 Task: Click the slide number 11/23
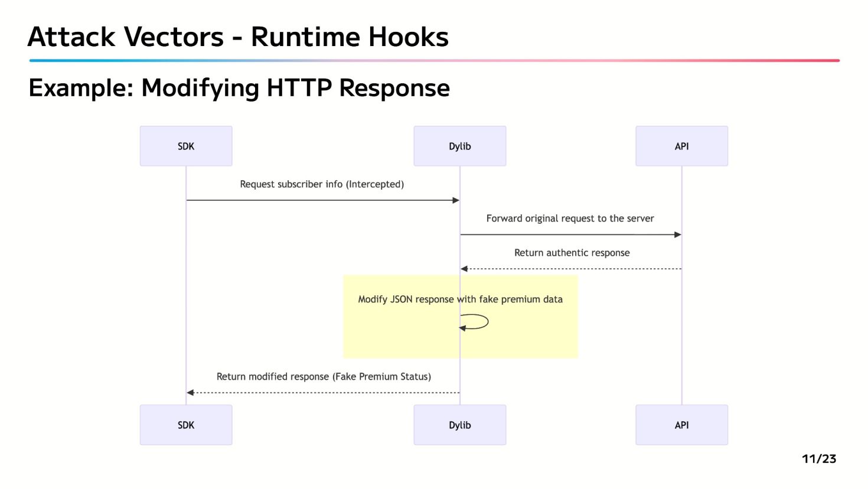819,459
